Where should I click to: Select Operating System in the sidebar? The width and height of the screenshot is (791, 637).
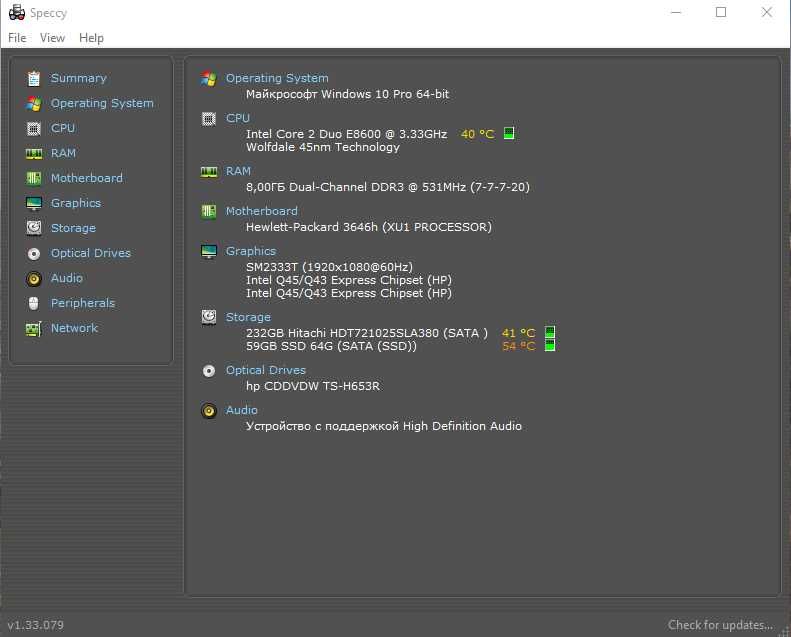tap(102, 103)
